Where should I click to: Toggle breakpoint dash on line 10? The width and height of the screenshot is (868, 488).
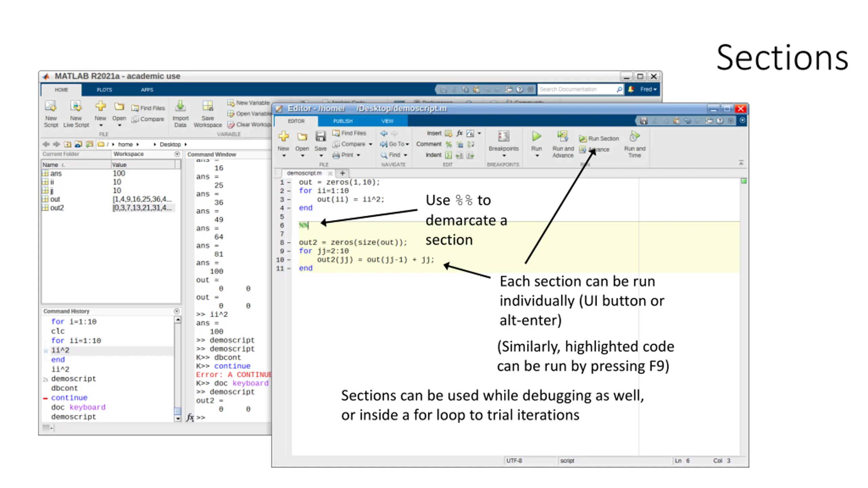[x=289, y=260]
